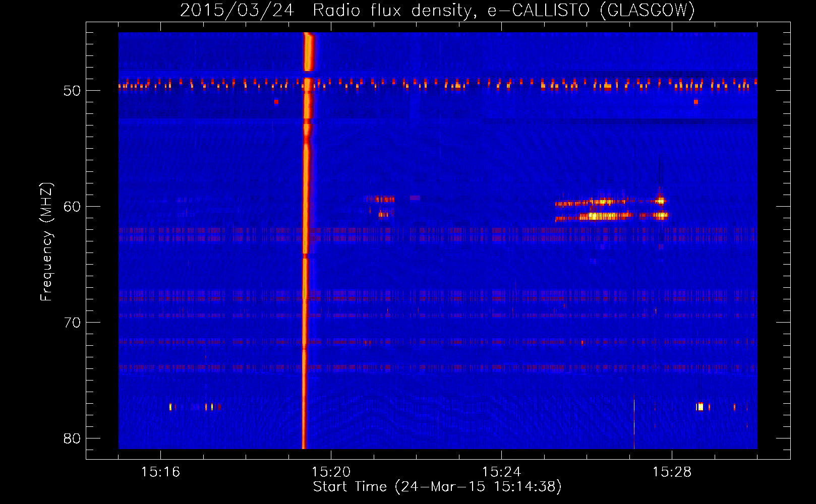Image resolution: width=816 pixels, height=504 pixels.
Task: Click the bright vertical burst stripe near 15:19
Action: pyautogui.click(x=306, y=240)
